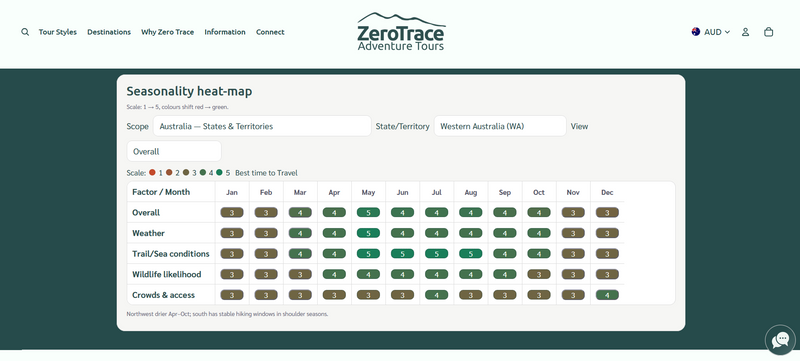Click the Crowds & access Jul score 4
Screen dimensions: 800x361
pos(437,295)
